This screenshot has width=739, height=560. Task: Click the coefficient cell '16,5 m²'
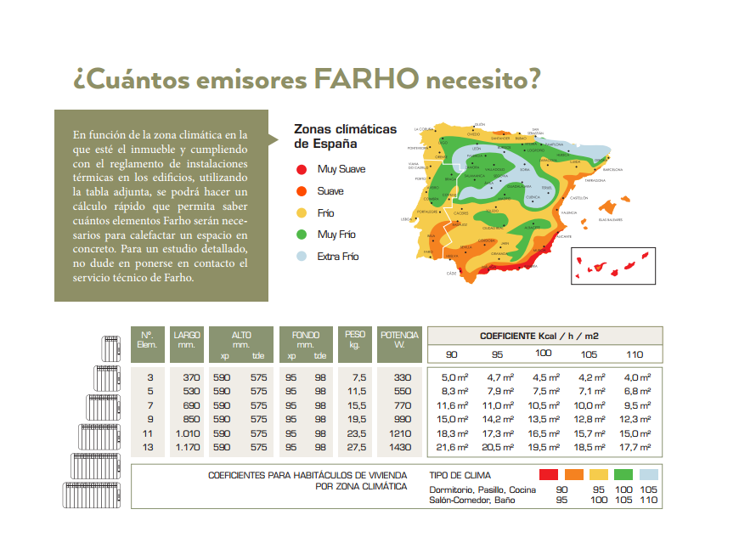point(544,433)
